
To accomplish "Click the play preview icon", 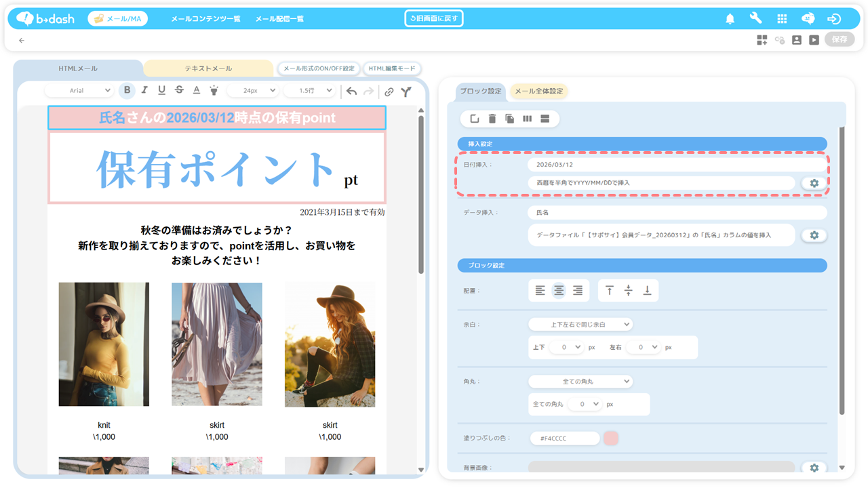I will [814, 40].
